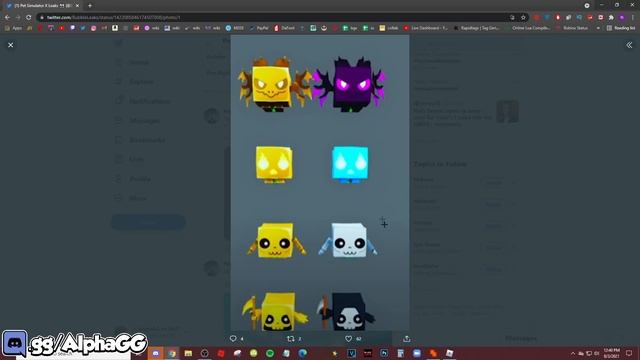Click the purple demon pet image
The width and height of the screenshot is (640, 360).
click(349, 84)
